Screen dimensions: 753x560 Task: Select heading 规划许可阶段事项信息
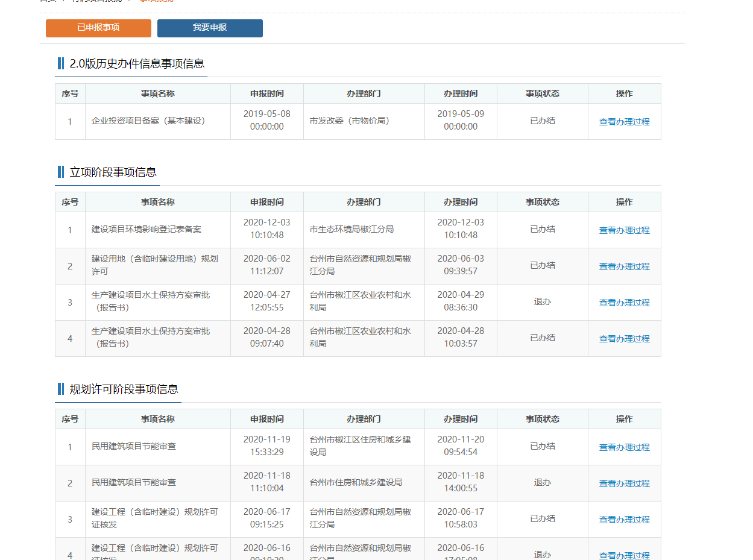click(x=124, y=389)
